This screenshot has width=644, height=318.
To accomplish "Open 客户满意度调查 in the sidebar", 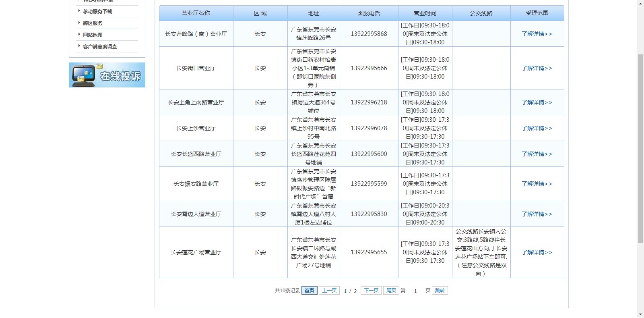I will coord(100,47).
